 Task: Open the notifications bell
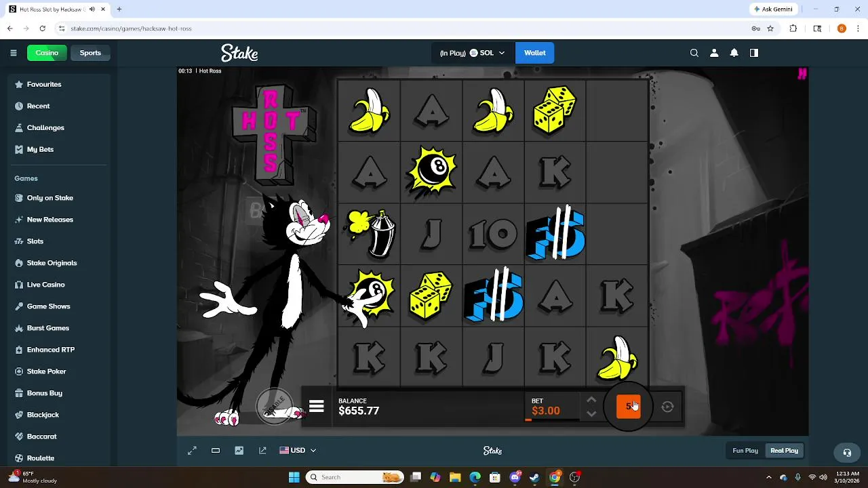[x=734, y=53]
